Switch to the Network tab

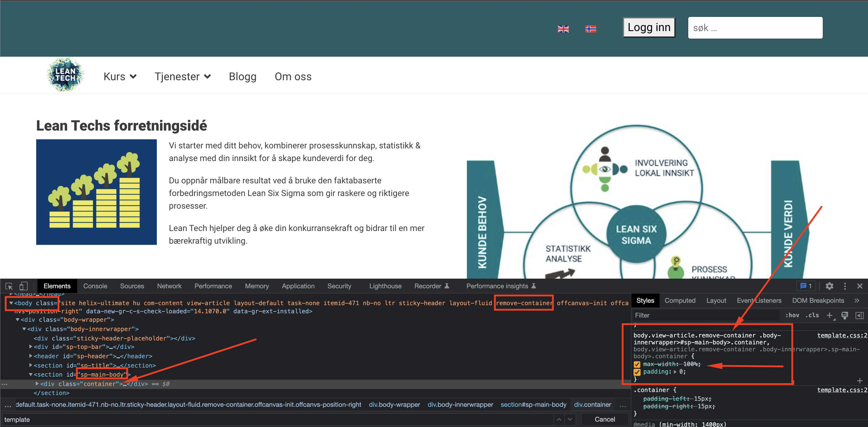(169, 286)
